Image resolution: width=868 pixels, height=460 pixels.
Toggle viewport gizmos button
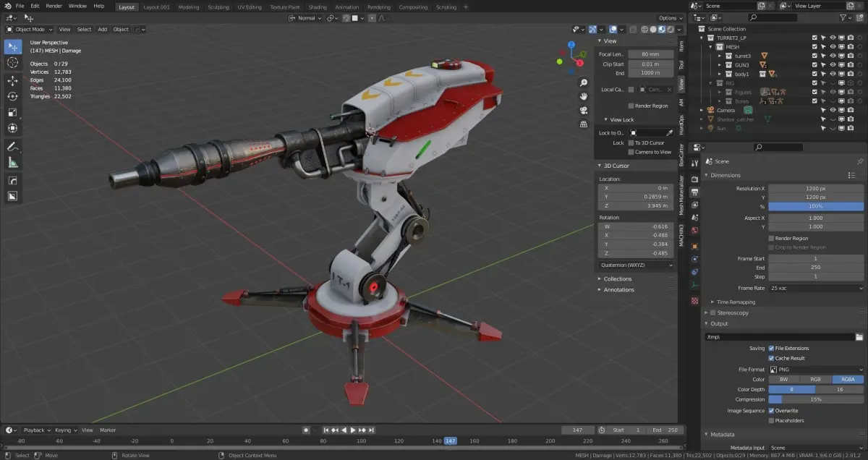592,30
